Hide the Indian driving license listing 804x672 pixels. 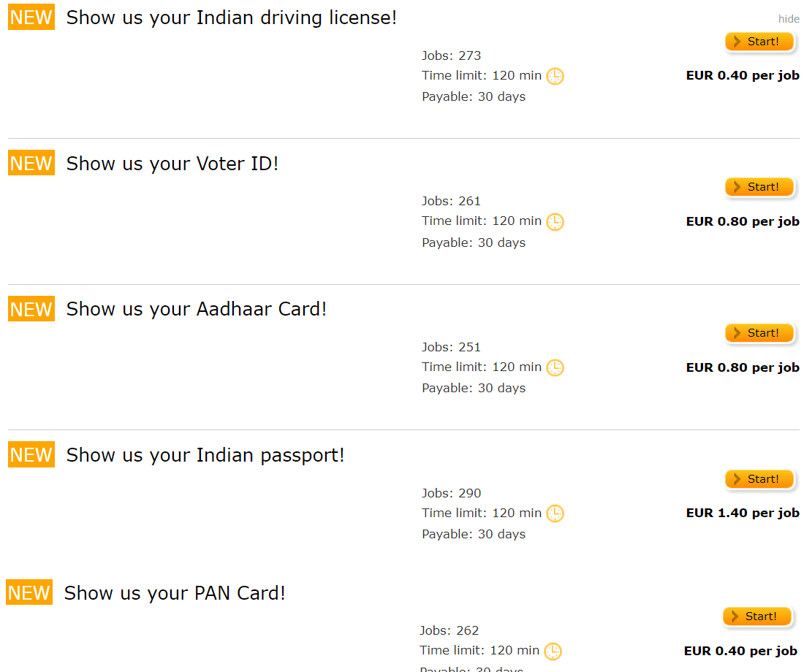point(789,19)
